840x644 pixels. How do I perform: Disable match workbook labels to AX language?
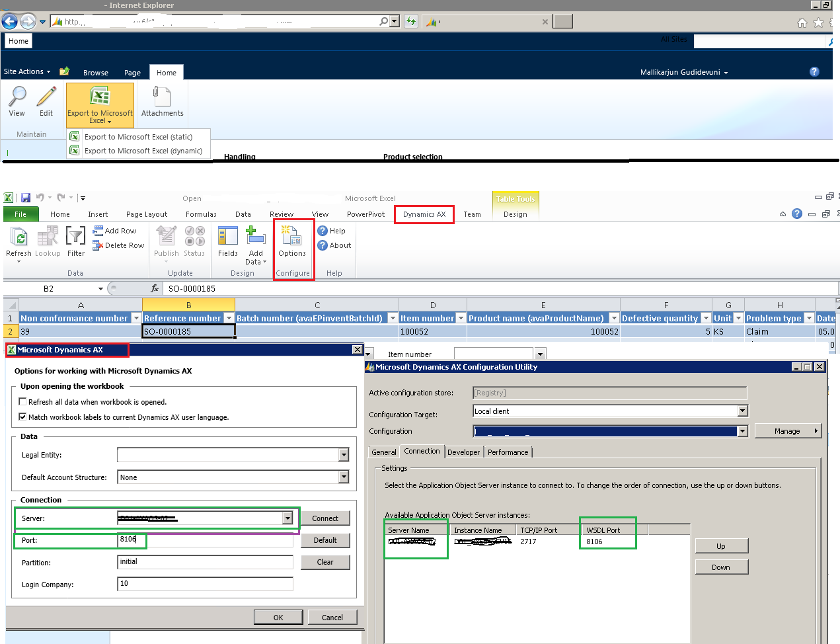[22, 416]
